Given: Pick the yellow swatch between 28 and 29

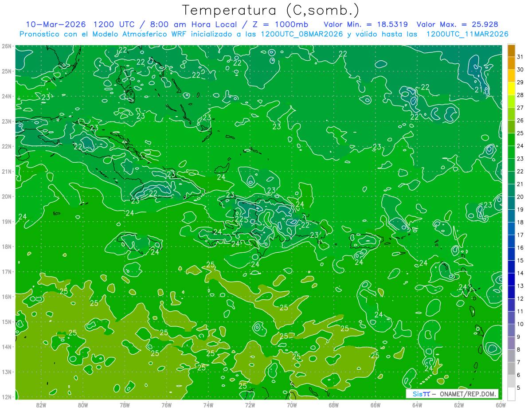Looking at the screenshot, I should click(x=511, y=89).
